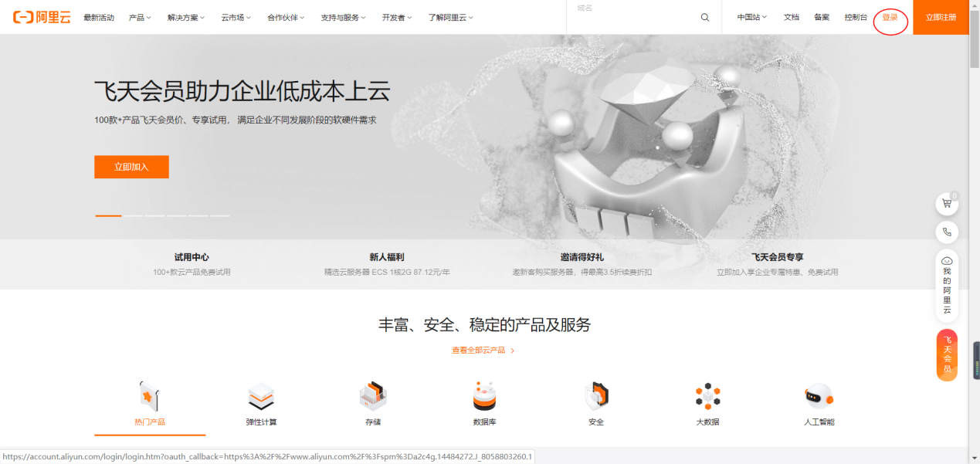This screenshot has height=464, width=980.
Task: Click the 飞天会员 orange floating badge
Action: click(x=947, y=355)
